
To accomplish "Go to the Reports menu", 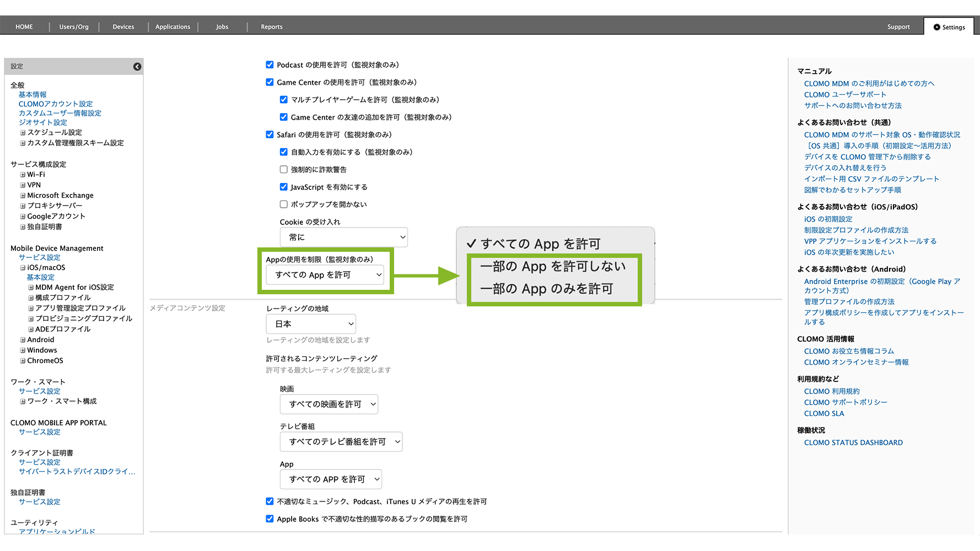I will [271, 26].
